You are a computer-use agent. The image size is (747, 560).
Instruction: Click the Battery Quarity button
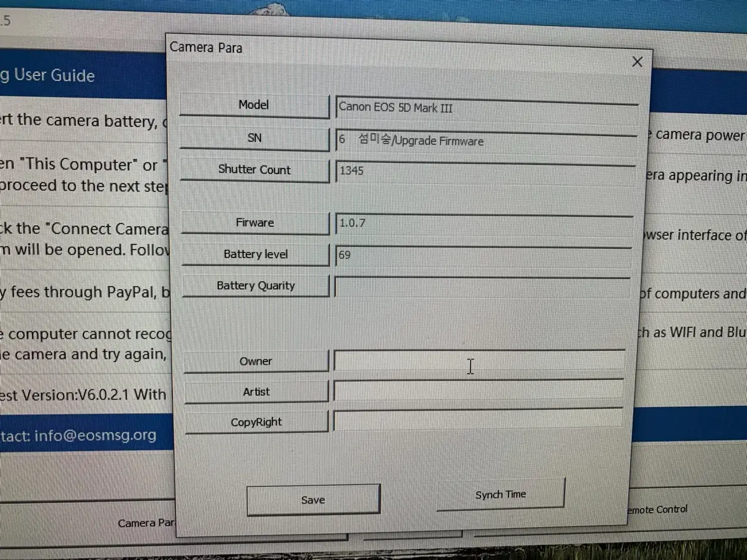click(256, 286)
